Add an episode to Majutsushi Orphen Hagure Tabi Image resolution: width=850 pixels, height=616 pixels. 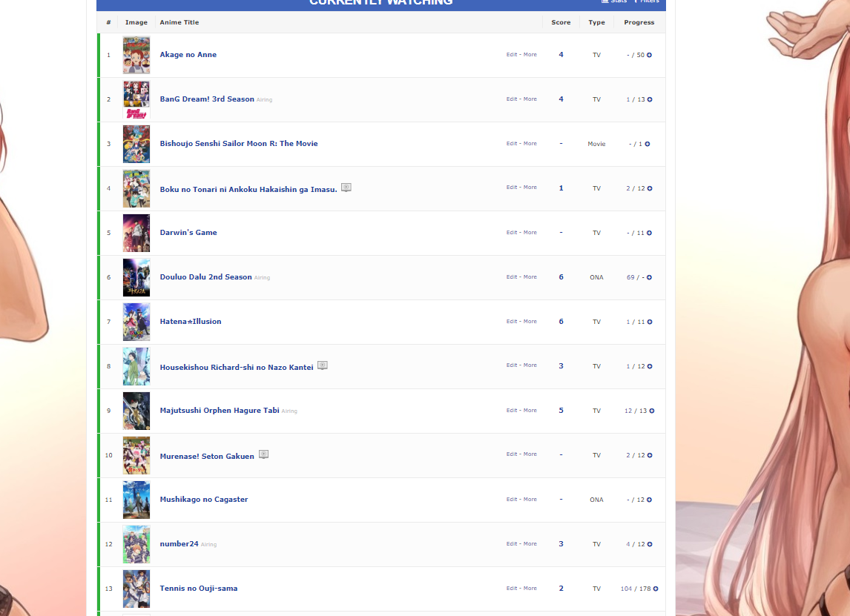[x=652, y=411]
